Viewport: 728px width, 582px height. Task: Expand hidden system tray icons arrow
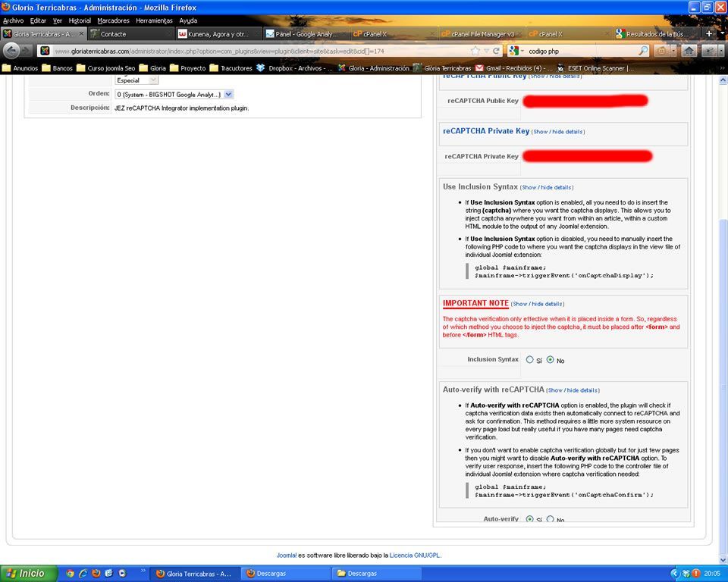point(676,574)
